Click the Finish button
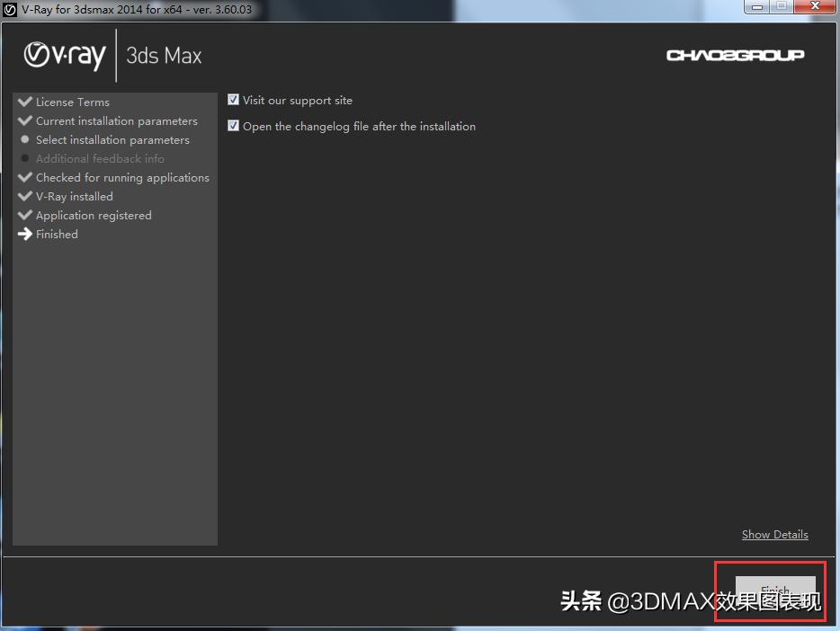The image size is (840, 631). click(x=775, y=591)
